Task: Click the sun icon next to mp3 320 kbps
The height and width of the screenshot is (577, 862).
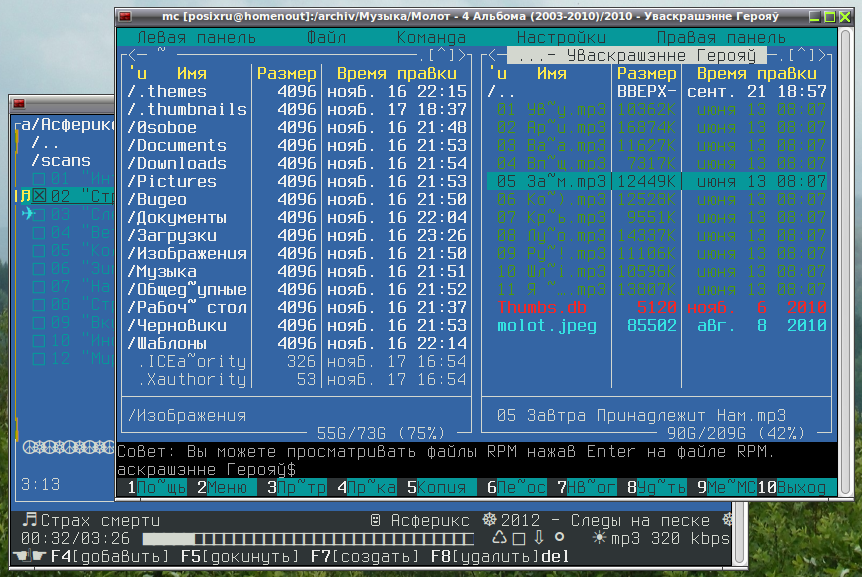Action: coord(599,538)
